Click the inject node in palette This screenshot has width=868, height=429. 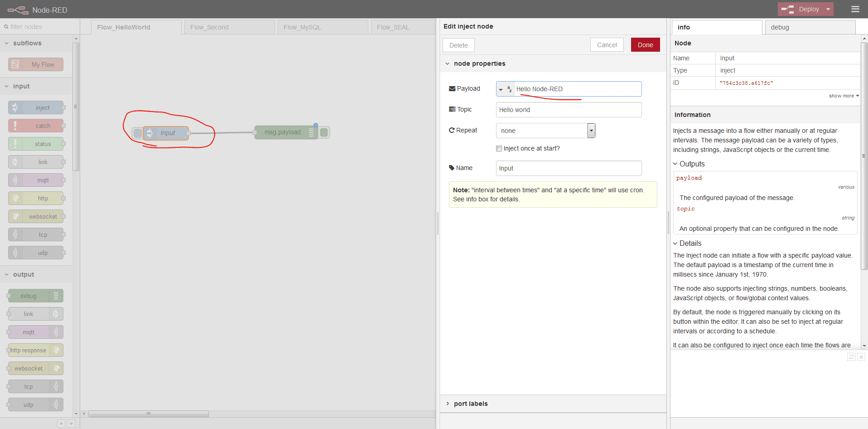pos(36,107)
